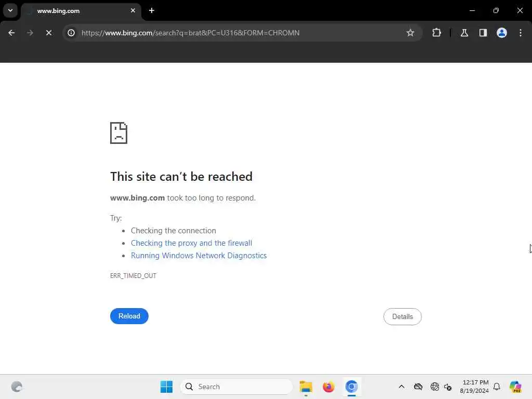
Task: Open Chrome Labs flask icon
Action: point(464,33)
